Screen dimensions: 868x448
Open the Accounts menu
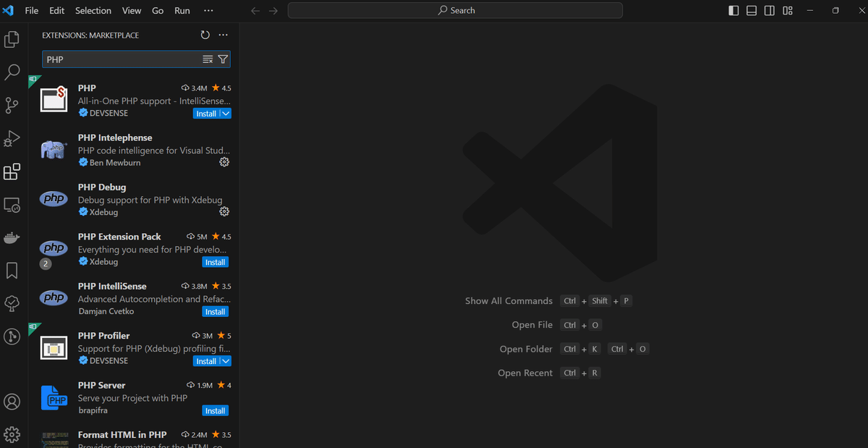[12, 402]
